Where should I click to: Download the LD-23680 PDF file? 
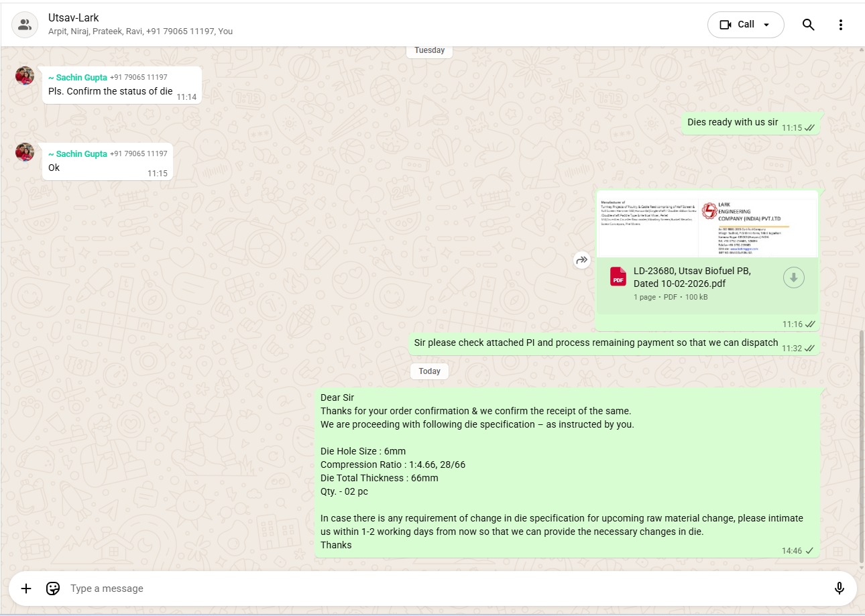pos(793,277)
